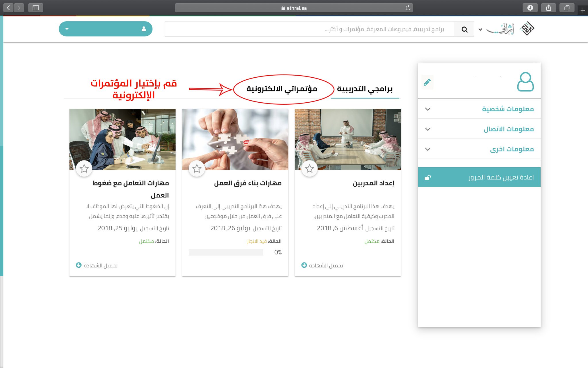This screenshot has width=588, height=368.
Task: Toggle star on مهارات بناء فرق العمل
Action: [197, 168]
